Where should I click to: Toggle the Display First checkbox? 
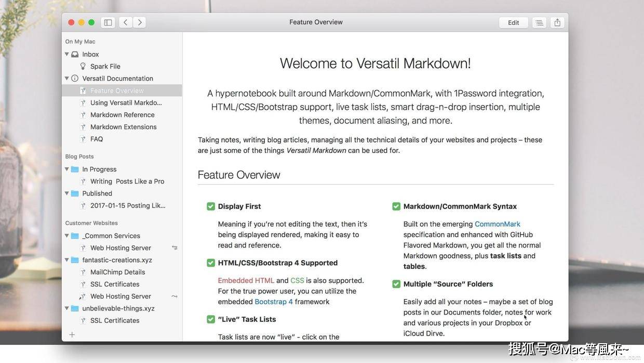(x=211, y=206)
